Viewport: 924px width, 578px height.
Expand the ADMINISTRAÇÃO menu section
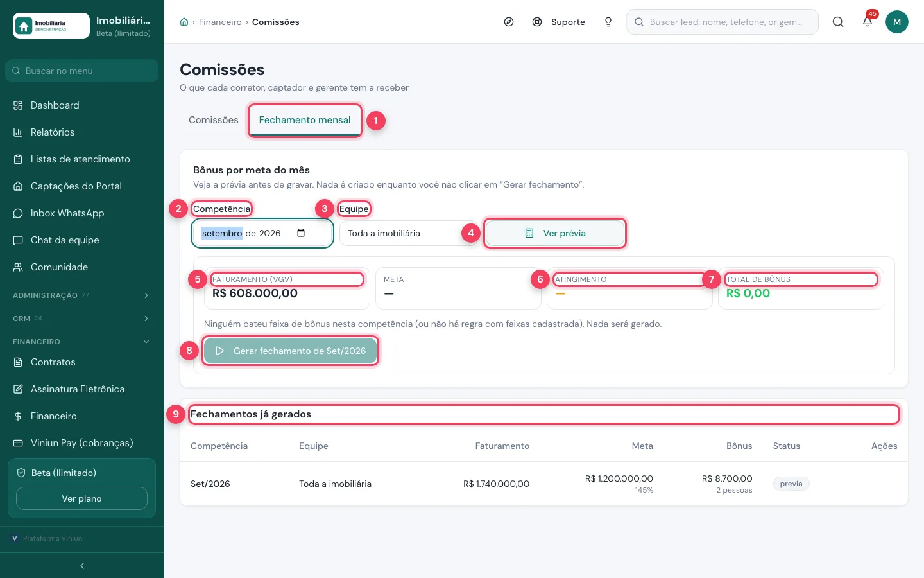coord(81,295)
